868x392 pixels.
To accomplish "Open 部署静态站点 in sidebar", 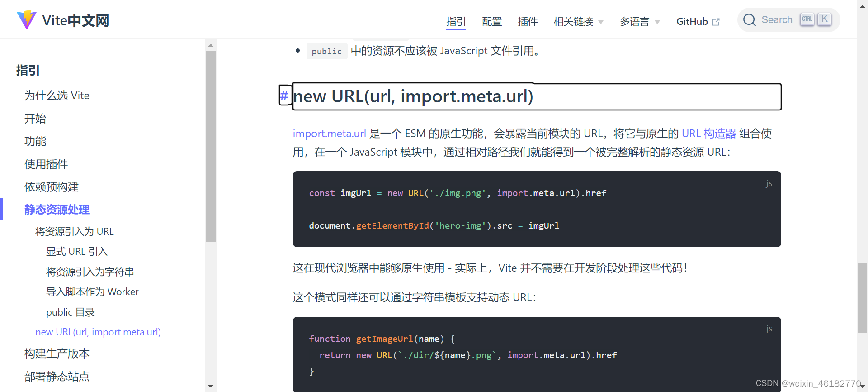I will 57,376.
